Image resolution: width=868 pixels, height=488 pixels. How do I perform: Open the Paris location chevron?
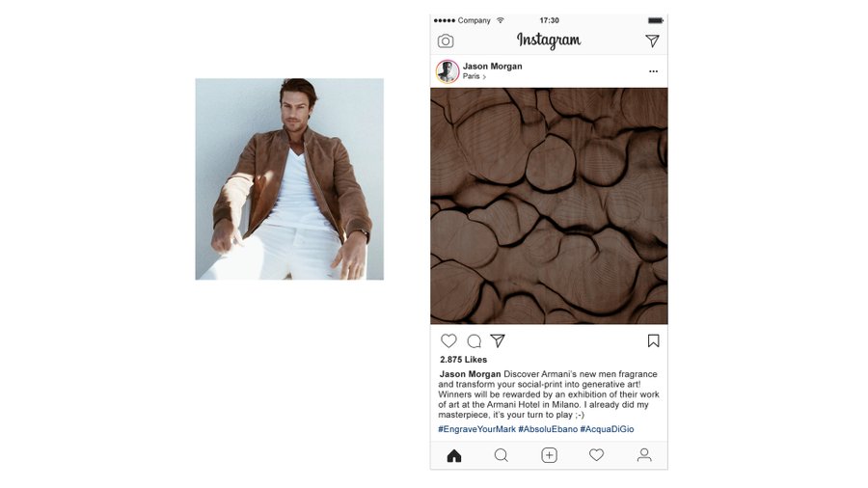(484, 77)
